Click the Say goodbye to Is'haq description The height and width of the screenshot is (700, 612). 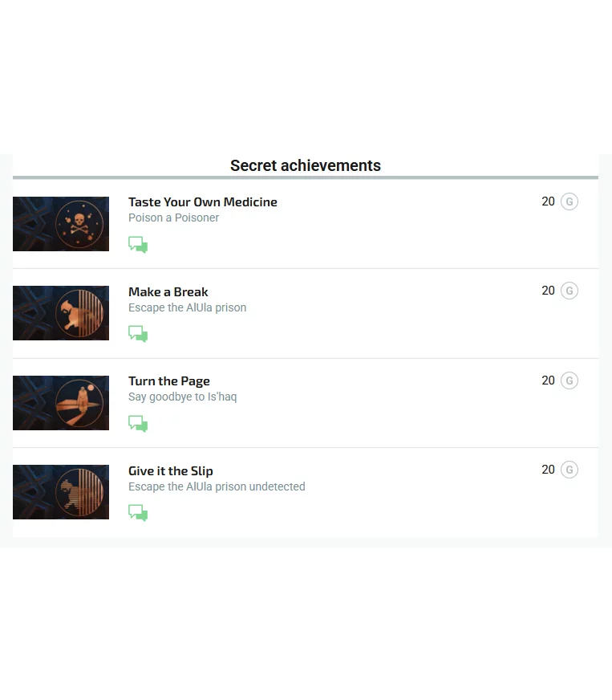pos(182,397)
